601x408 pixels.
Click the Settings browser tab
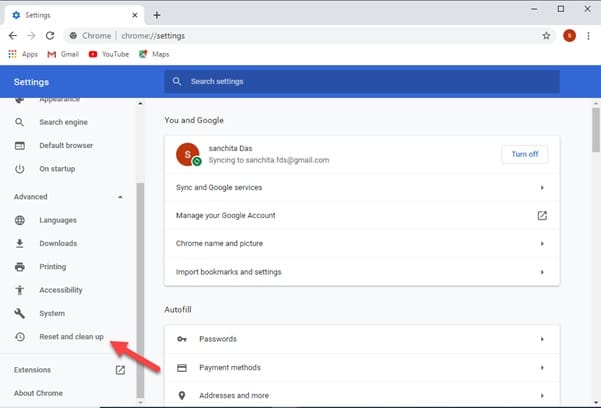pyautogui.click(x=74, y=15)
